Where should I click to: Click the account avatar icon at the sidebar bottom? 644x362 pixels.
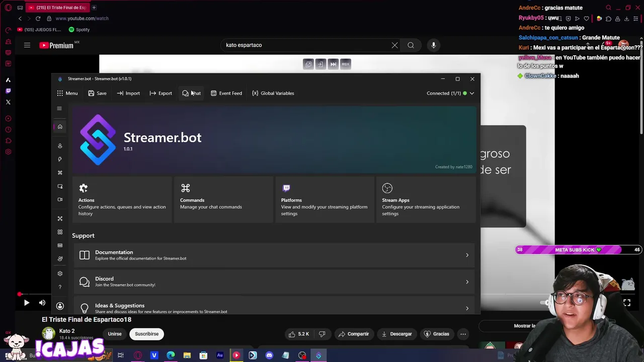pyautogui.click(x=60, y=306)
